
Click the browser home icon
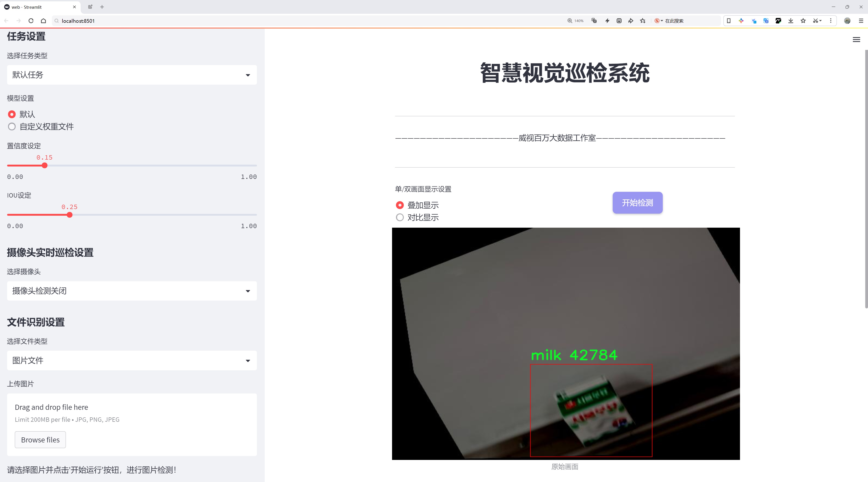(43, 21)
